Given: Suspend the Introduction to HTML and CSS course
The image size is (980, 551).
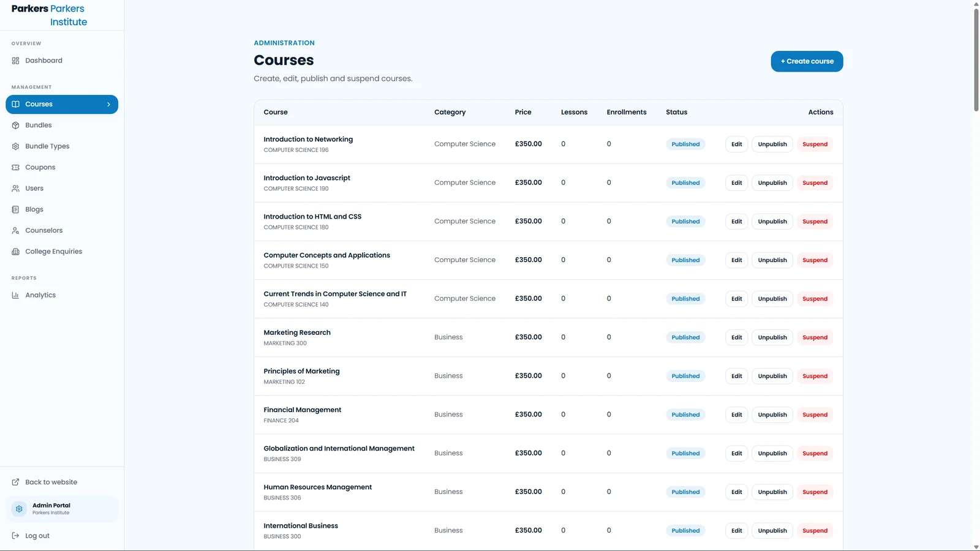Looking at the screenshot, I should pyautogui.click(x=815, y=222).
